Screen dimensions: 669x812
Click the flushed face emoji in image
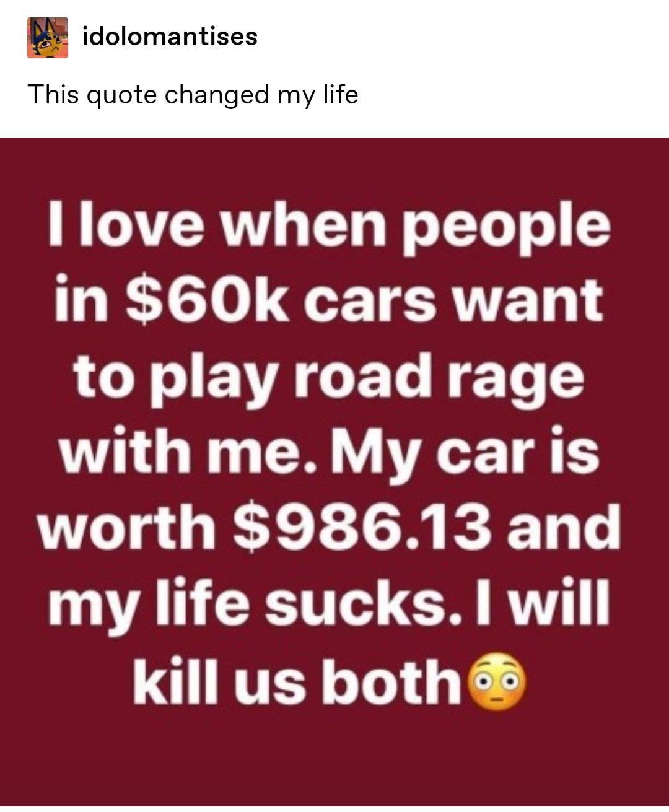498,681
